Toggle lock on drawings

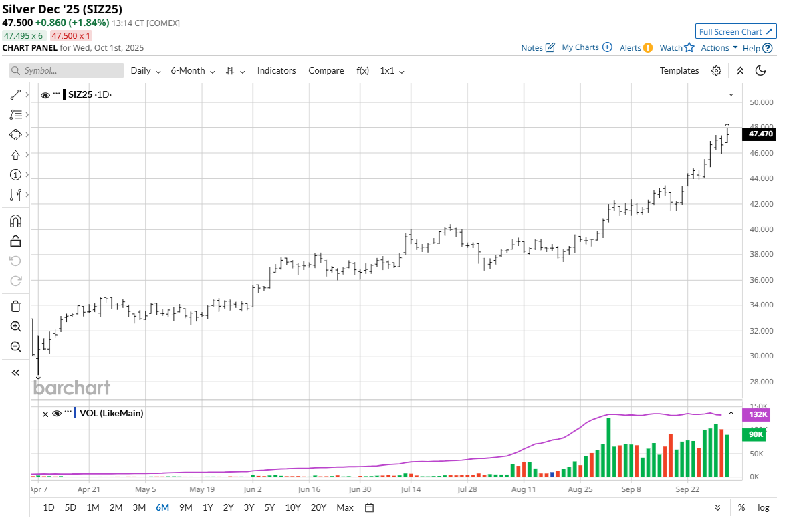(x=15, y=241)
